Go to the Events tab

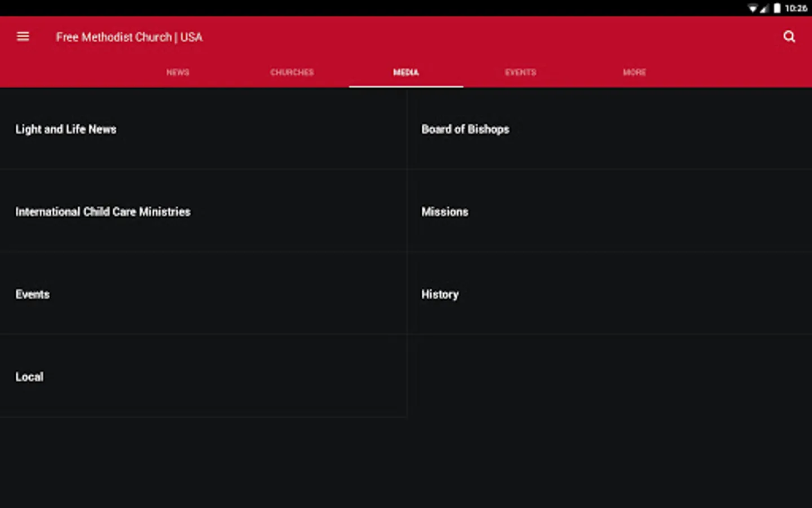pyautogui.click(x=520, y=72)
